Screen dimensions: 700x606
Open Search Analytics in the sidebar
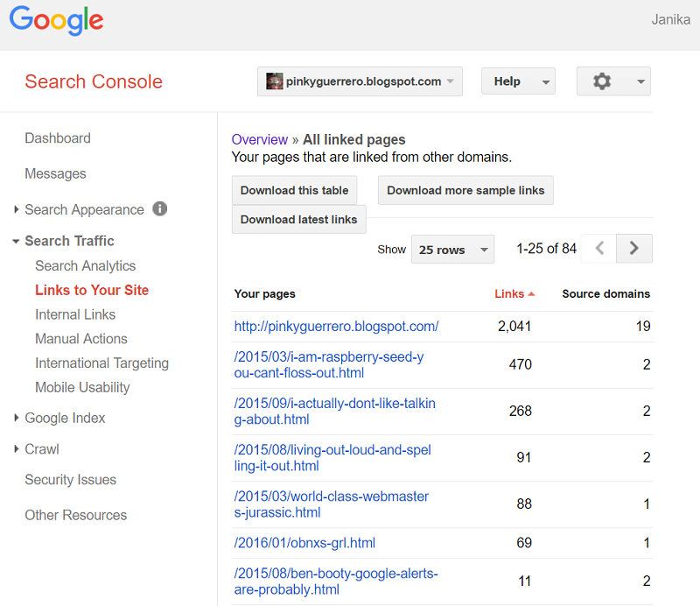pyautogui.click(x=86, y=265)
